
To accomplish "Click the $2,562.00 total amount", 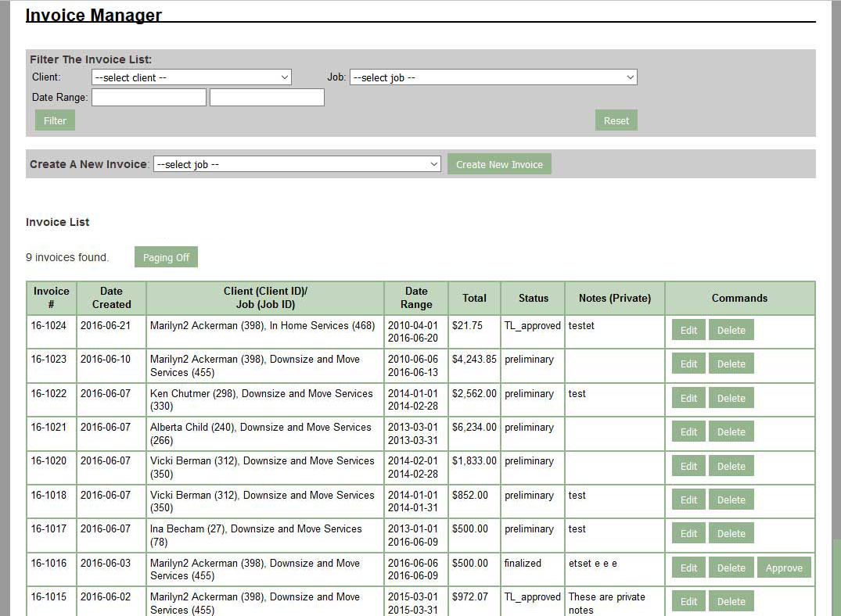I will [x=474, y=393].
